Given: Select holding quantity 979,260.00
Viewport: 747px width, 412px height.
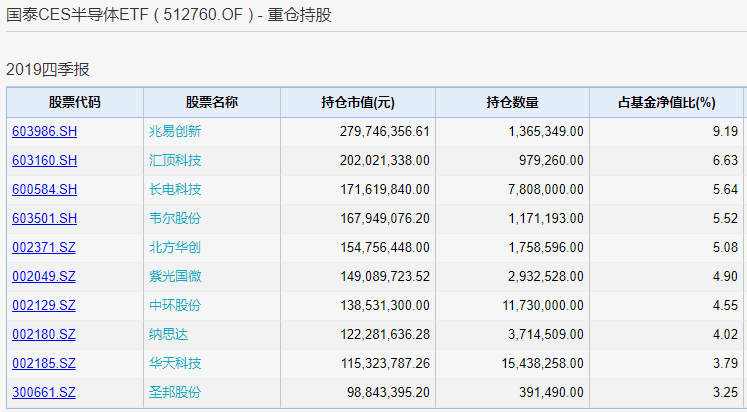Looking at the screenshot, I should (x=551, y=161).
